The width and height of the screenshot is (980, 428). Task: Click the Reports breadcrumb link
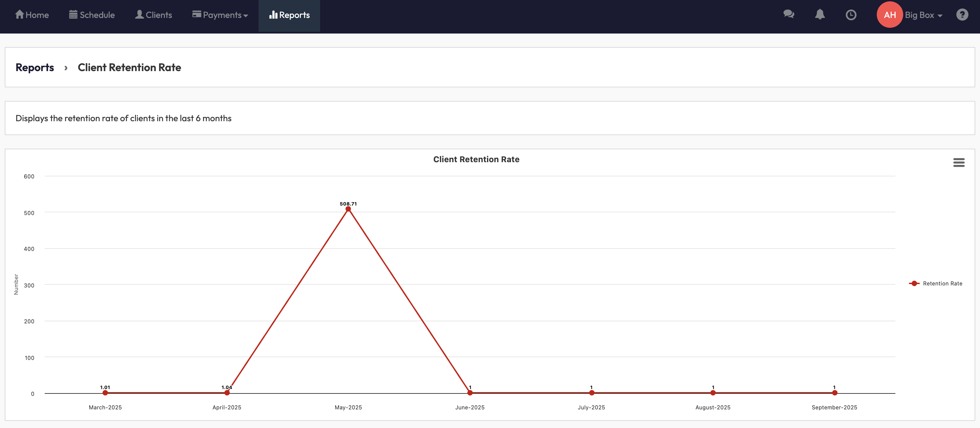pos(35,67)
